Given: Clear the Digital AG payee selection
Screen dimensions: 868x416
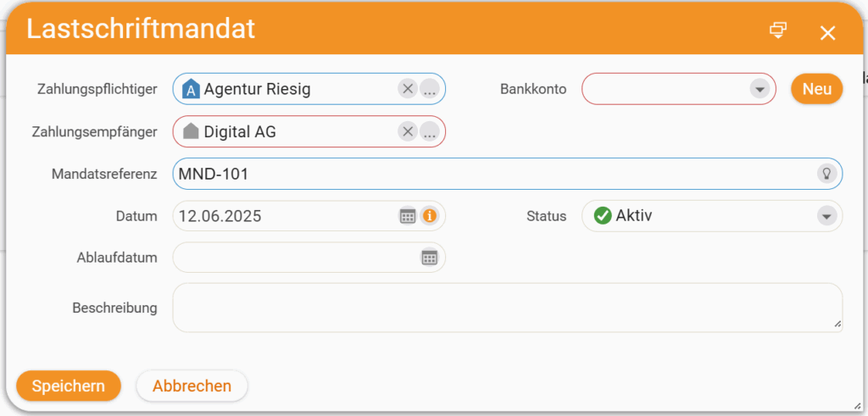Looking at the screenshot, I should [x=408, y=131].
